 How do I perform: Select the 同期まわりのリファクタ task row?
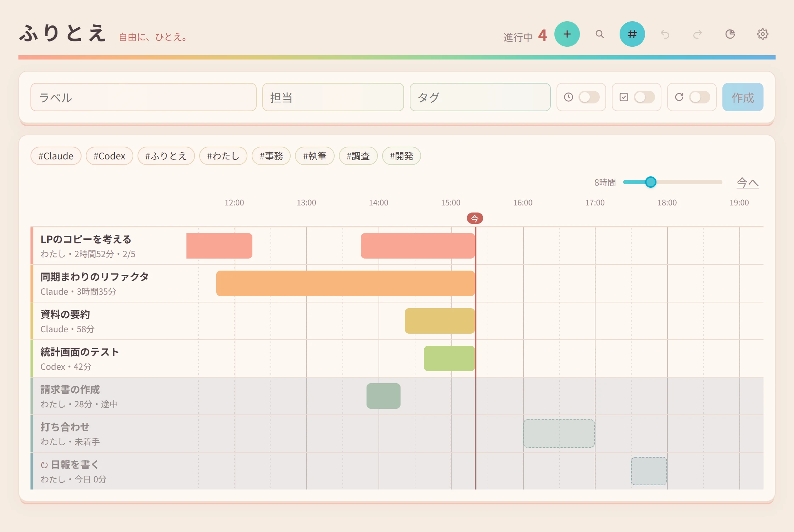[x=397, y=283]
